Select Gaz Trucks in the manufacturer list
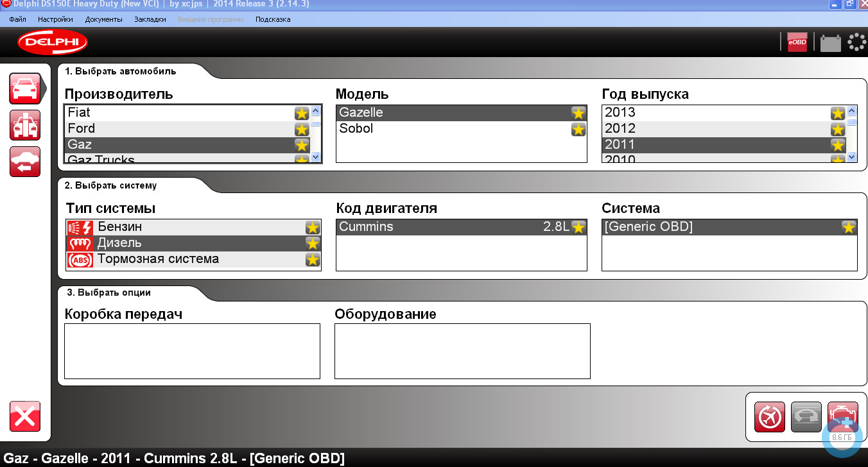Image resolution: width=868 pixels, height=467 pixels. point(187,158)
